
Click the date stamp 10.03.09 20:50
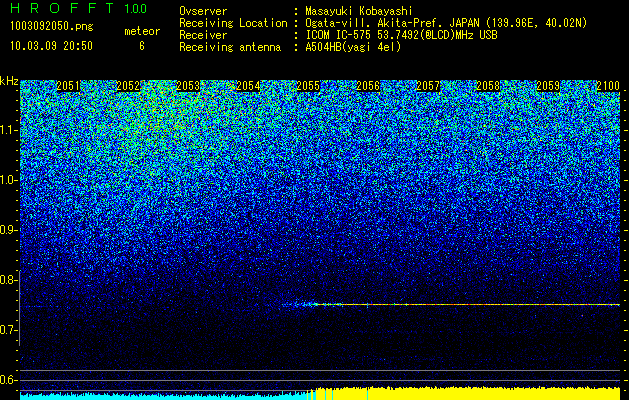51,46
